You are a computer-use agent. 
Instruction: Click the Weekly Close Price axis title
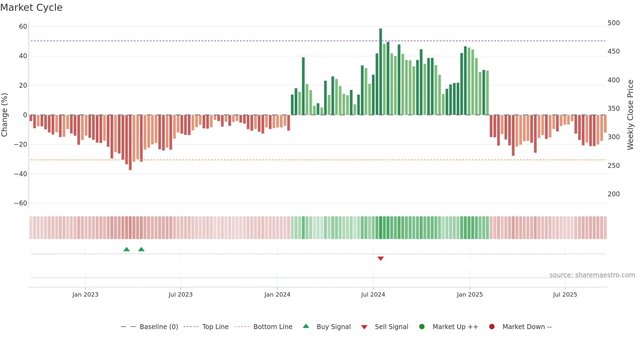630,115
